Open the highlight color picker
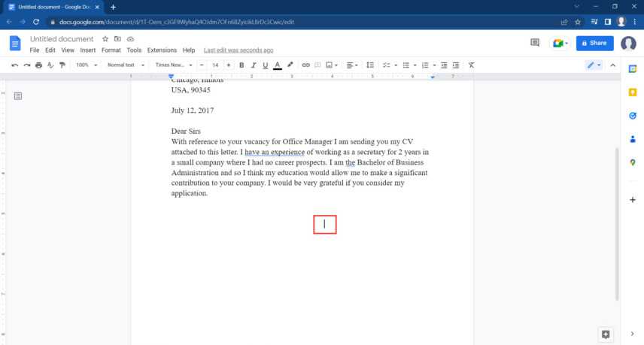This screenshot has height=345, width=644. (290, 65)
